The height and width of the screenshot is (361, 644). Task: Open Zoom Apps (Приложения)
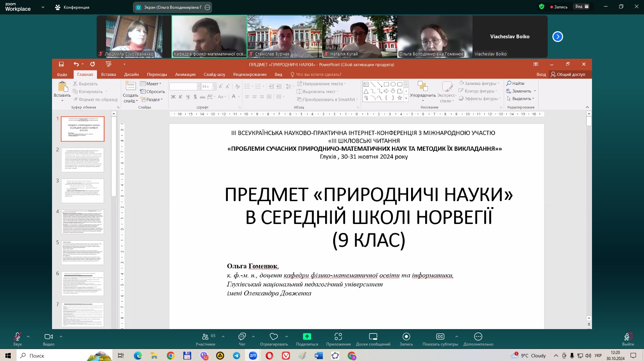(338, 339)
